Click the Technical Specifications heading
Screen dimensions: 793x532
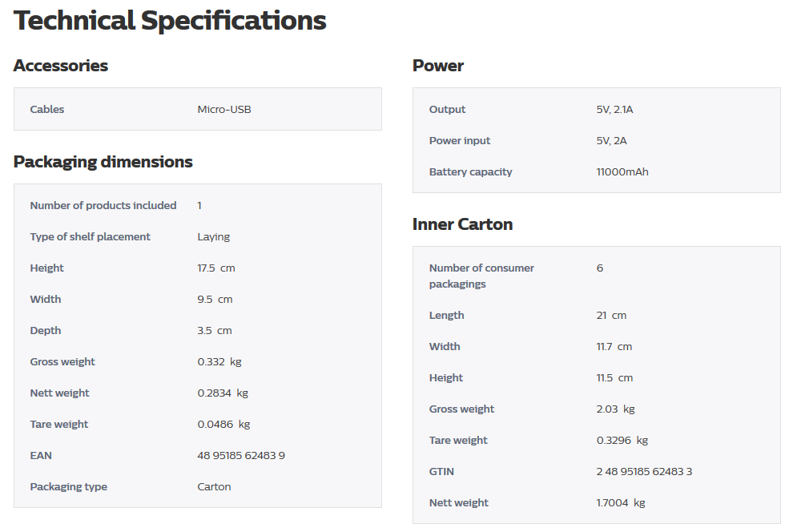coord(170,21)
